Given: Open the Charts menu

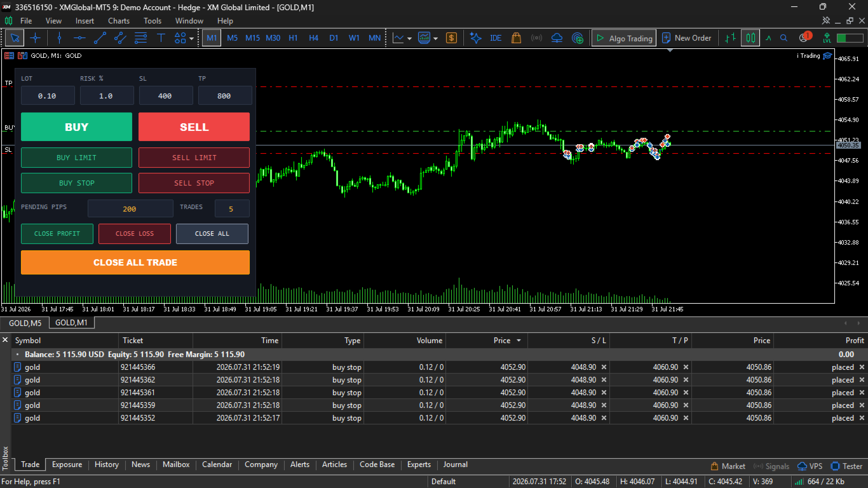Looking at the screenshot, I should [x=119, y=21].
